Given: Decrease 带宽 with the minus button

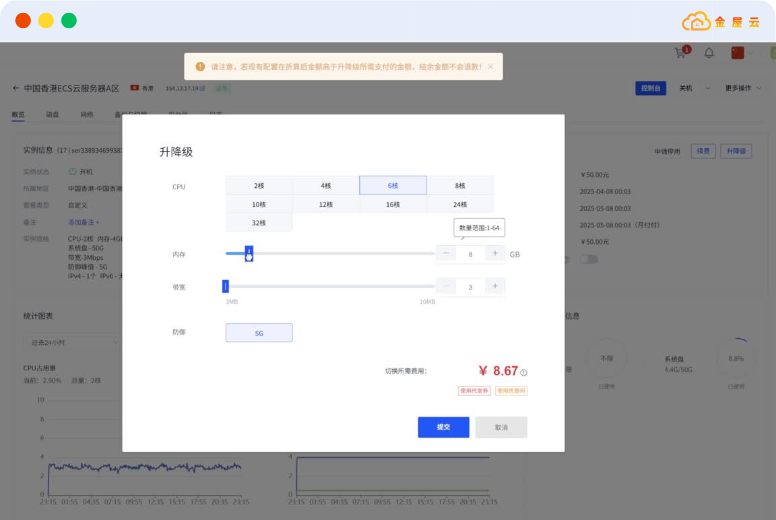Looking at the screenshot, I should tap(447, 287).
